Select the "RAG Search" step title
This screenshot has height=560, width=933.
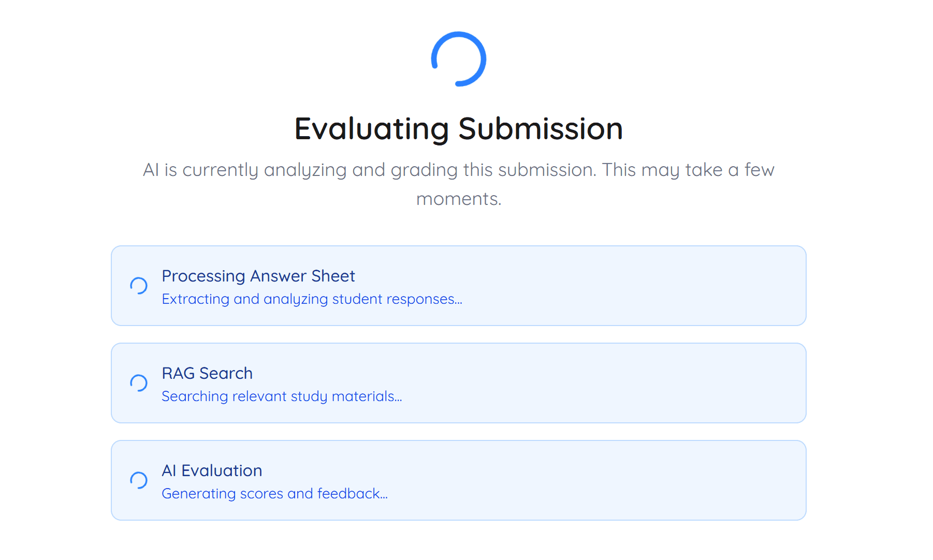207,373
